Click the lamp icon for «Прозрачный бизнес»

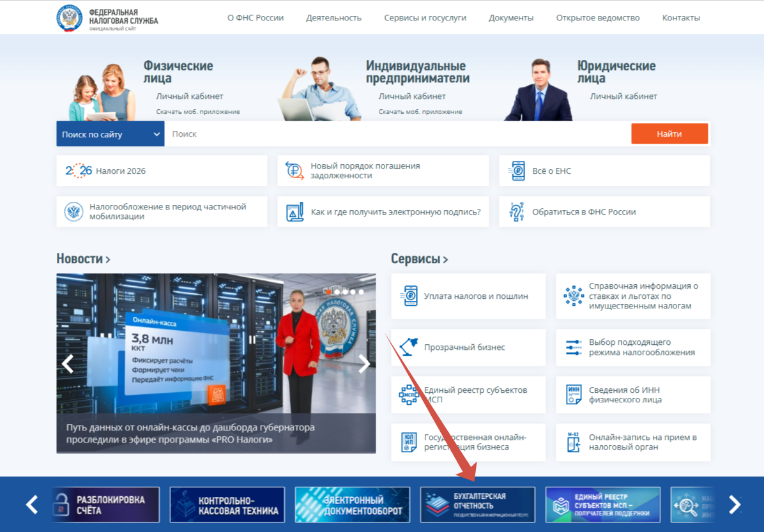tap(409, 347)
